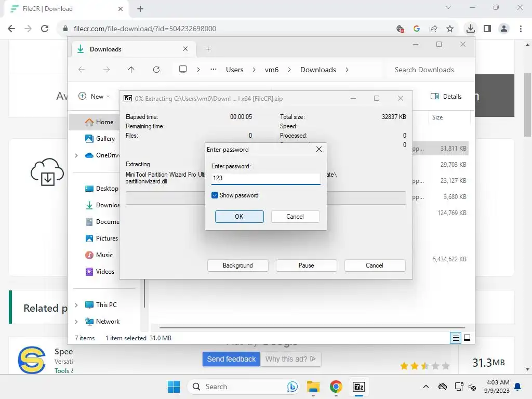Send the extraction to Background
Image resolution: width=532 pixels, height=399 pixels.
click(x=237, y=265)
